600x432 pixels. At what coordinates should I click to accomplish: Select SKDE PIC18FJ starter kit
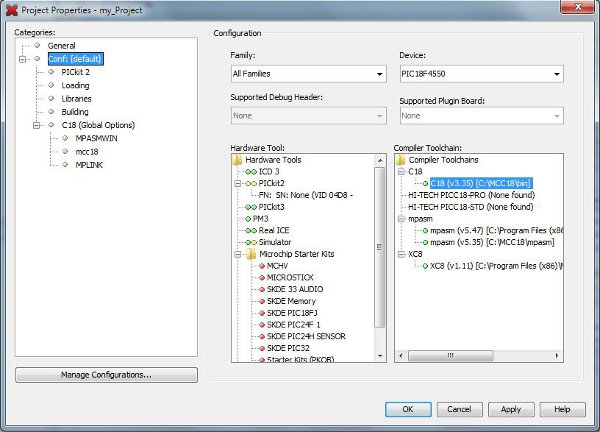click(292, 313)
